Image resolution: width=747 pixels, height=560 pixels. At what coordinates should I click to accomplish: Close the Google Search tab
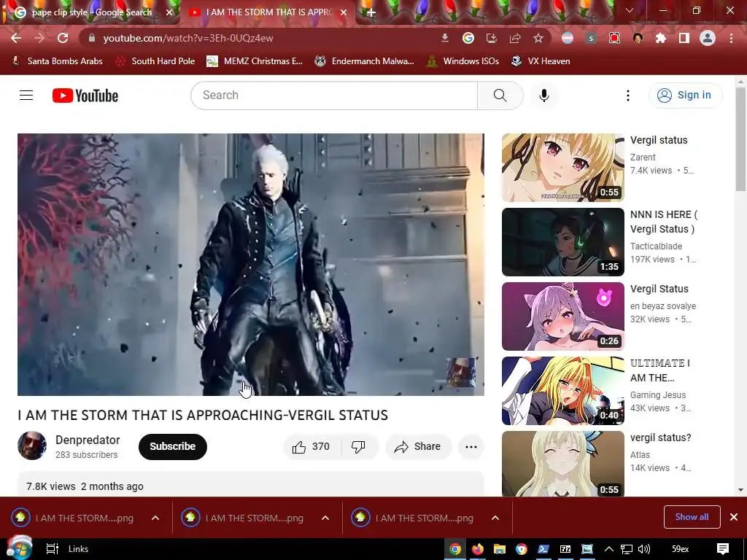click(169, 12)
